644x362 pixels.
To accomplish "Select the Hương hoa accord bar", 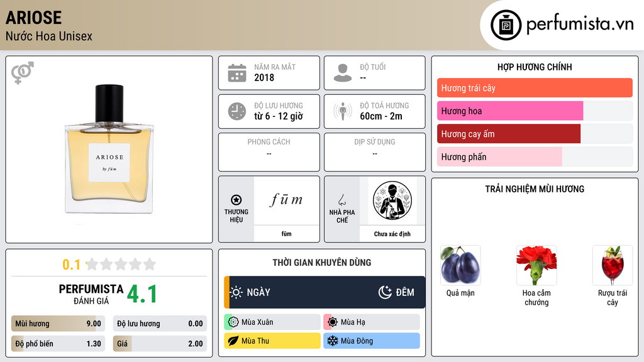I will pos(535,111).
